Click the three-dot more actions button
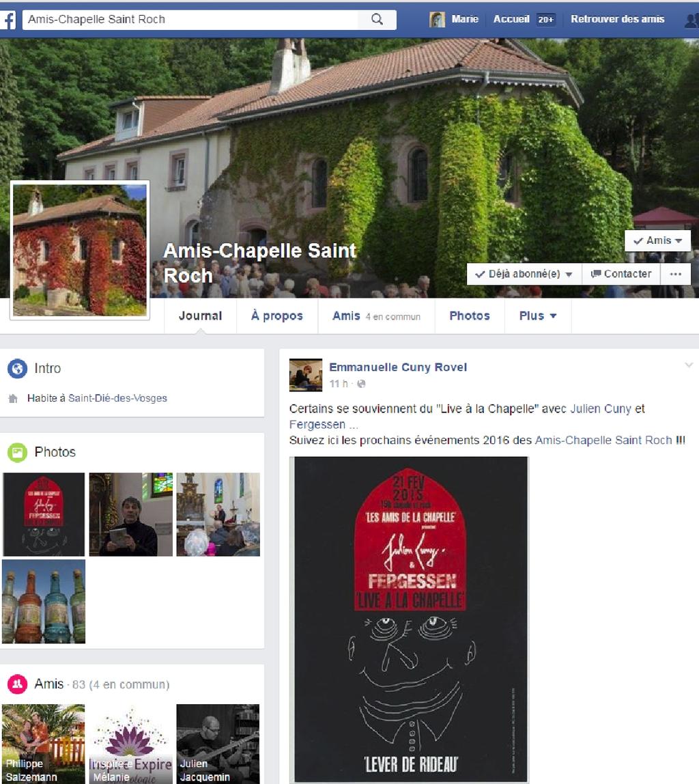 click(676, 274)
